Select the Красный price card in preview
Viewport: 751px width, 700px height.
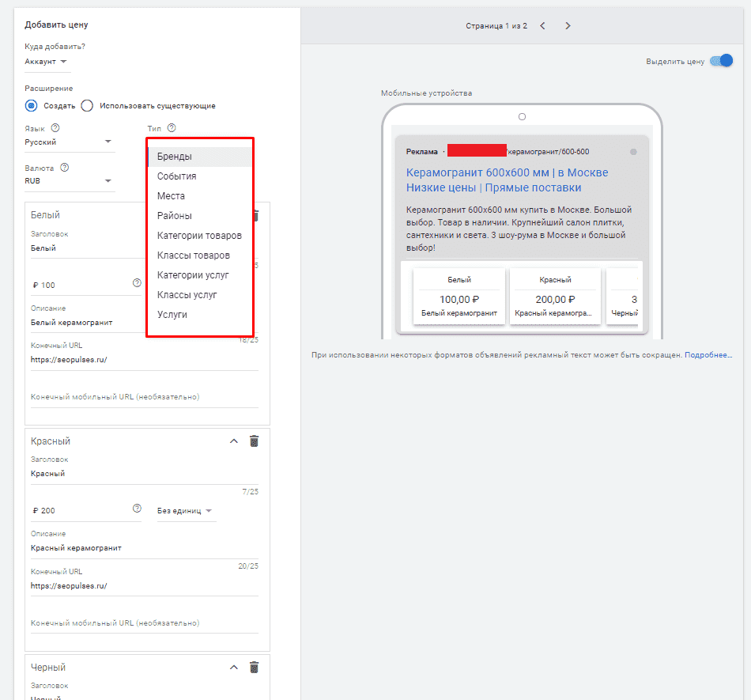[x=555, y=297]
